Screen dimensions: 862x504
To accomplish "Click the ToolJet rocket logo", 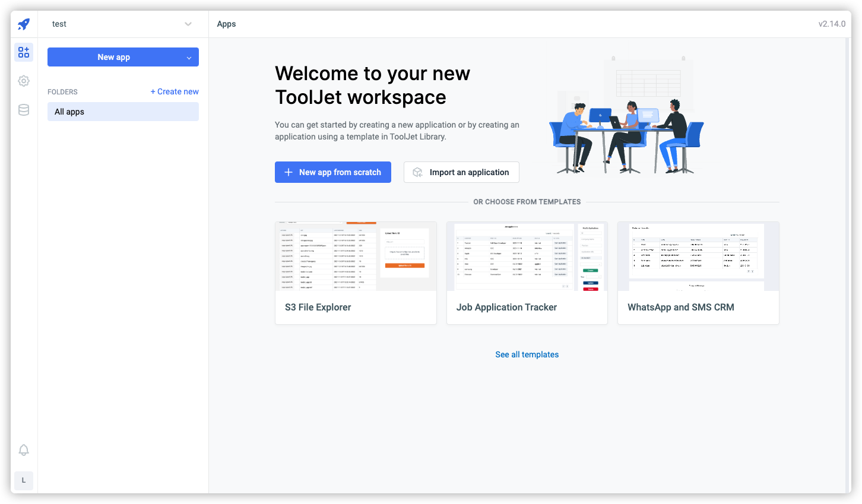I will tap(24, 24).
